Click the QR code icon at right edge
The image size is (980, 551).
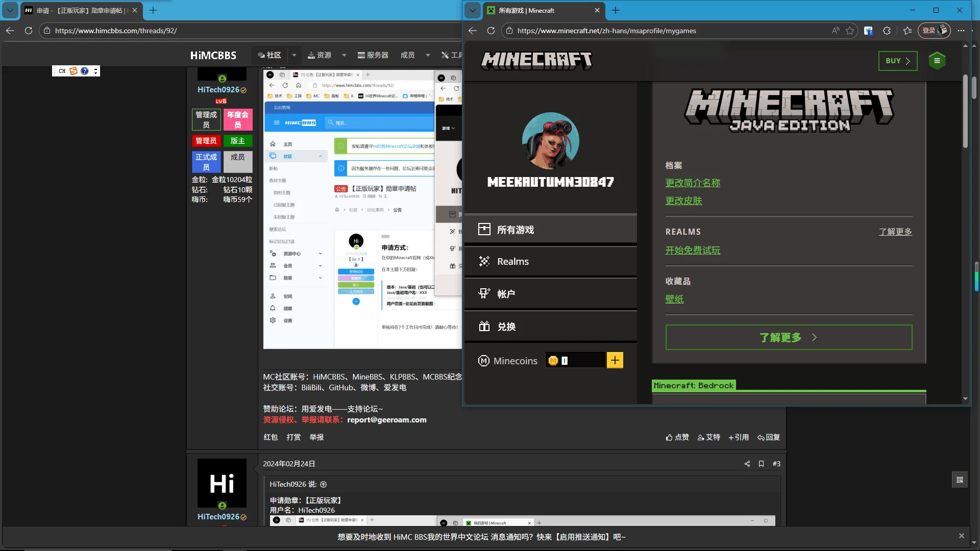(960, 480)
